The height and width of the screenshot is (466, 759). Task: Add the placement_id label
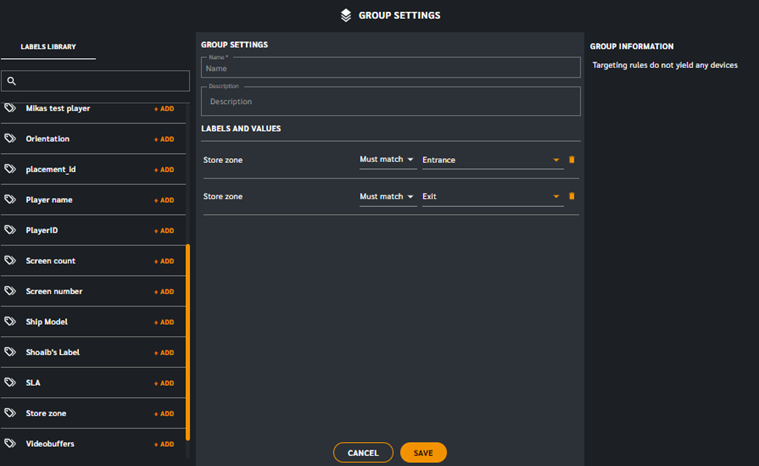tap(164, 170)
